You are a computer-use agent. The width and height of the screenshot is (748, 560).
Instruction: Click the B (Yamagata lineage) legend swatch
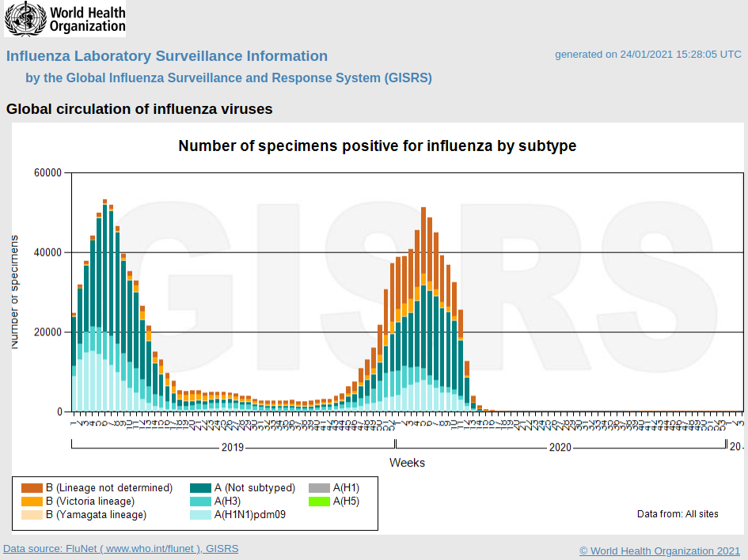pos(32,515)
